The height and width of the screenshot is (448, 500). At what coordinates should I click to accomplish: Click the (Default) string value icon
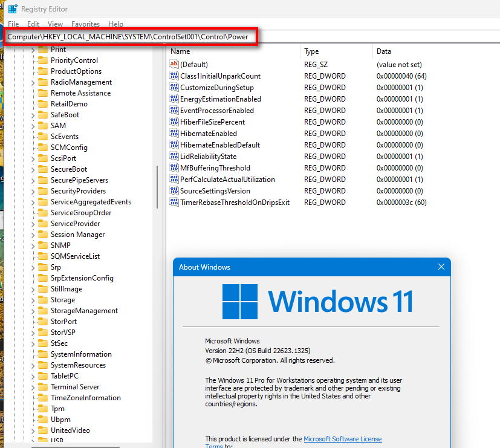point(174,64)
